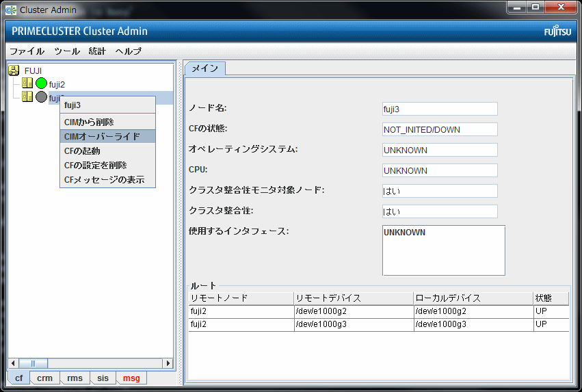582x392 pixels.
Task: Choose CFの設定を削除 from context menu
Action: click(107, 165)
